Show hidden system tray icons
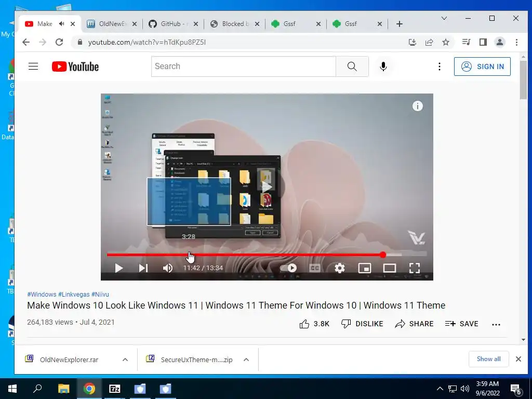 click(440, 389)
